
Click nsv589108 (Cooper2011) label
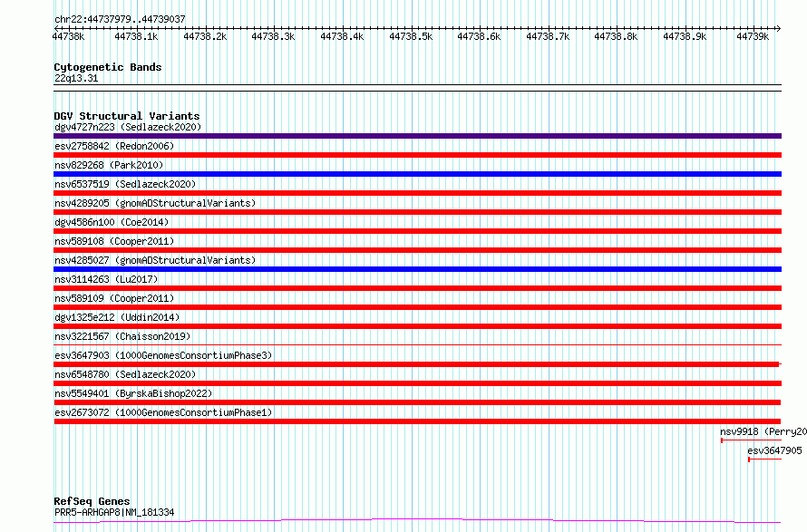point(114,241)
